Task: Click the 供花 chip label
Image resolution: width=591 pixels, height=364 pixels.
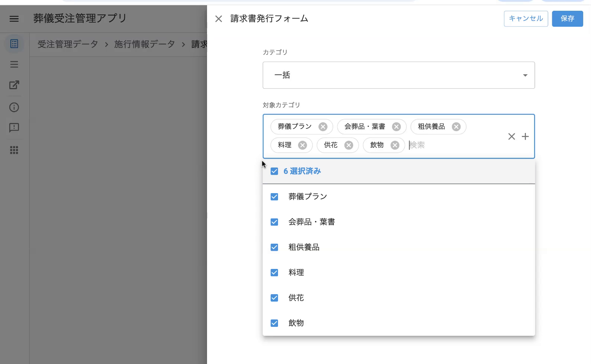Action: (331, 145)
